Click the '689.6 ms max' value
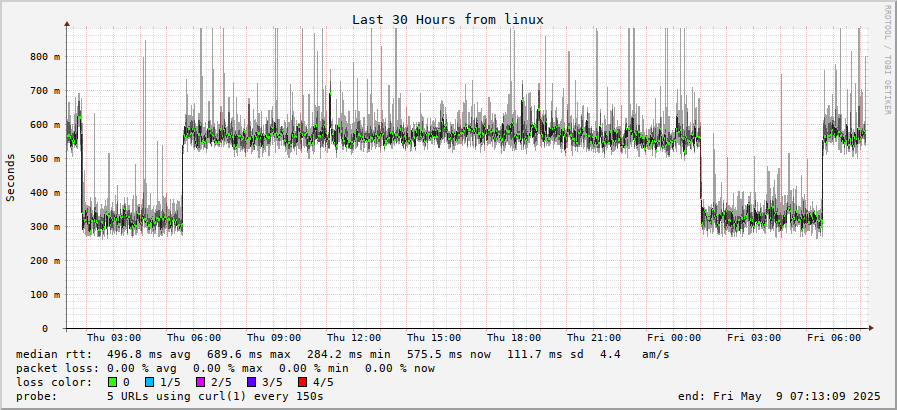This screenshot has height=410, width=897. pos(249,354)
